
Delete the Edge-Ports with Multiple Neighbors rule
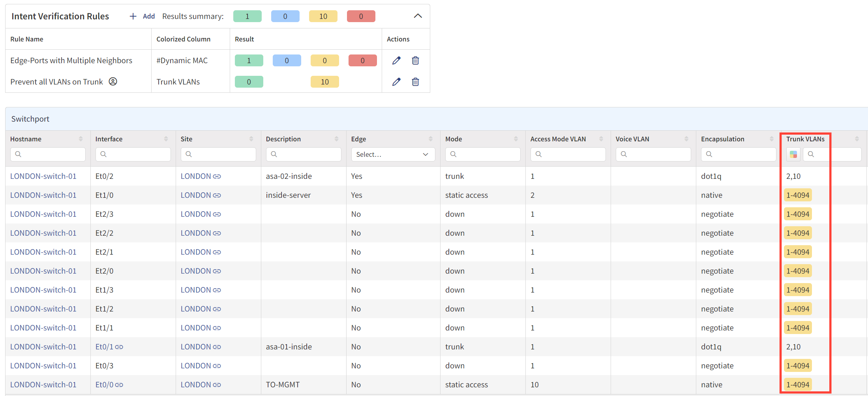point(415,60)
